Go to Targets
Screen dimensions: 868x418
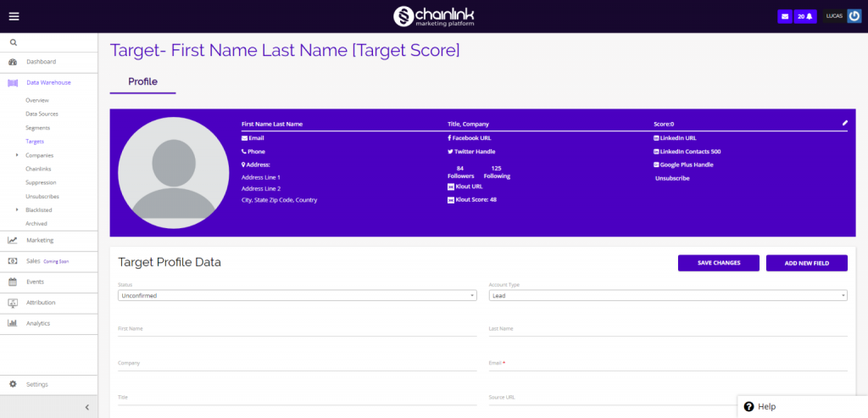point(35,142)
